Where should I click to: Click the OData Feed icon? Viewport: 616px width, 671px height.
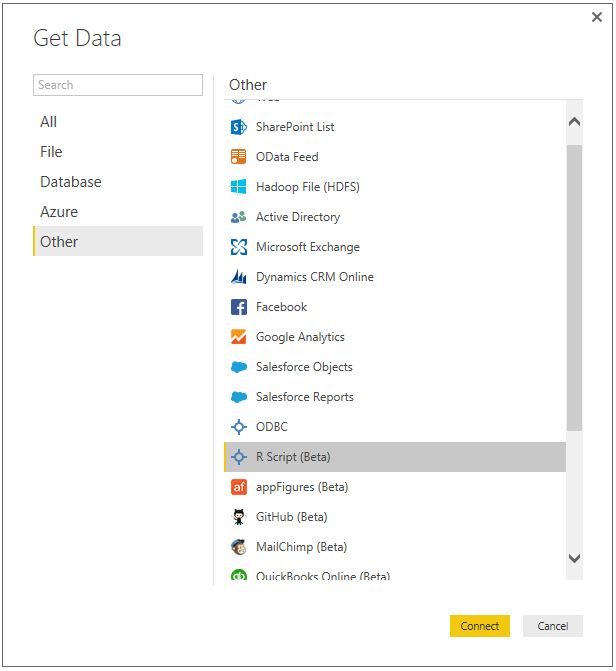[238, 157]
